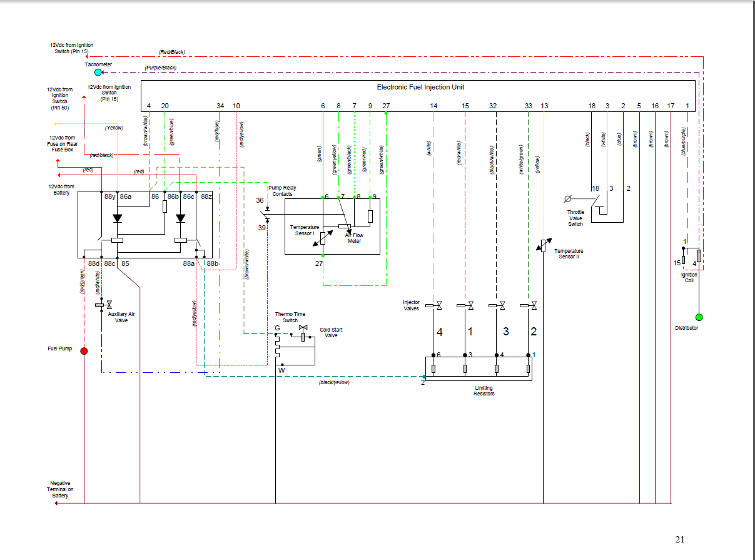Click the Electronic Fuel Injection Unit title
The height and width of the screenshot is (560, 755).
pyautogui.click(x=420, y=88)
